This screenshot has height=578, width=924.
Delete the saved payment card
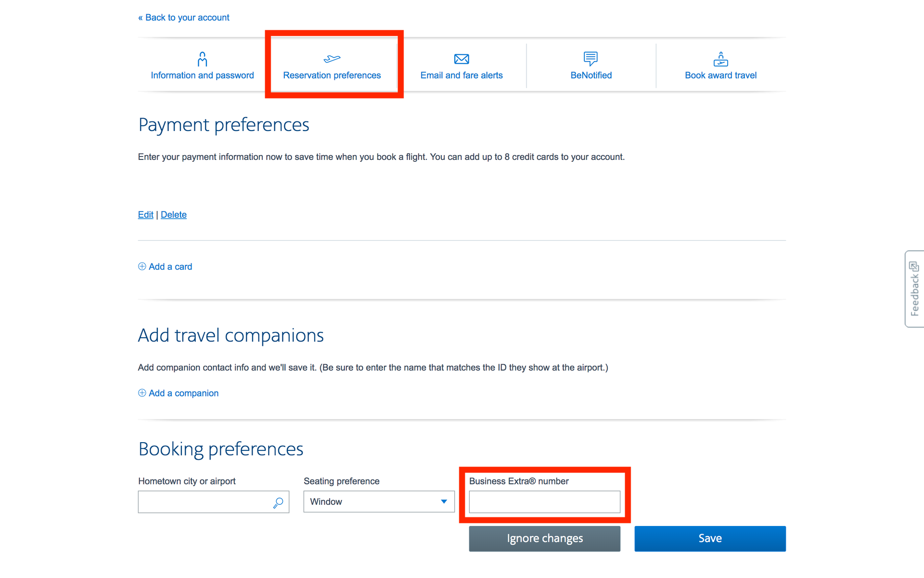[x=174, y=214]
